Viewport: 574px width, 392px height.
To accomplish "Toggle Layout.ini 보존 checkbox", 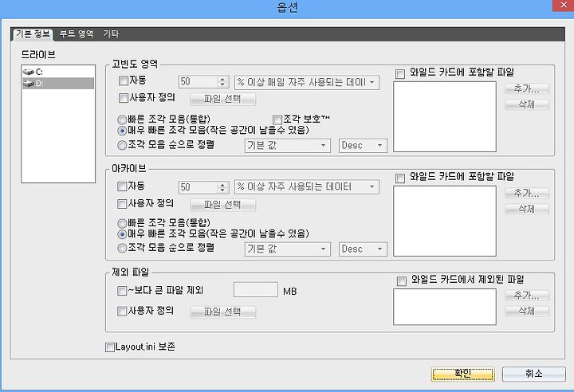I will pyautogui.click(x=109, y=347).
